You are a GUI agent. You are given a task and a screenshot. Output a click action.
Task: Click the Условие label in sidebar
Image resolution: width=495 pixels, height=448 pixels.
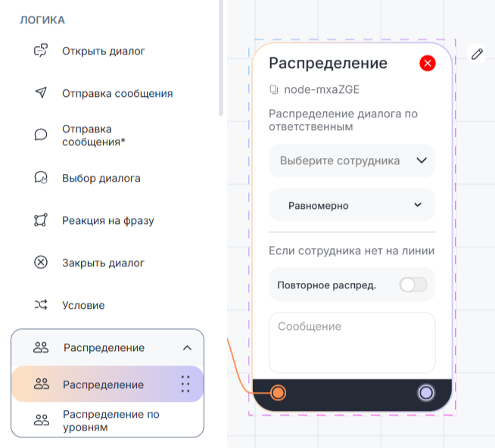tap(83, 305)
